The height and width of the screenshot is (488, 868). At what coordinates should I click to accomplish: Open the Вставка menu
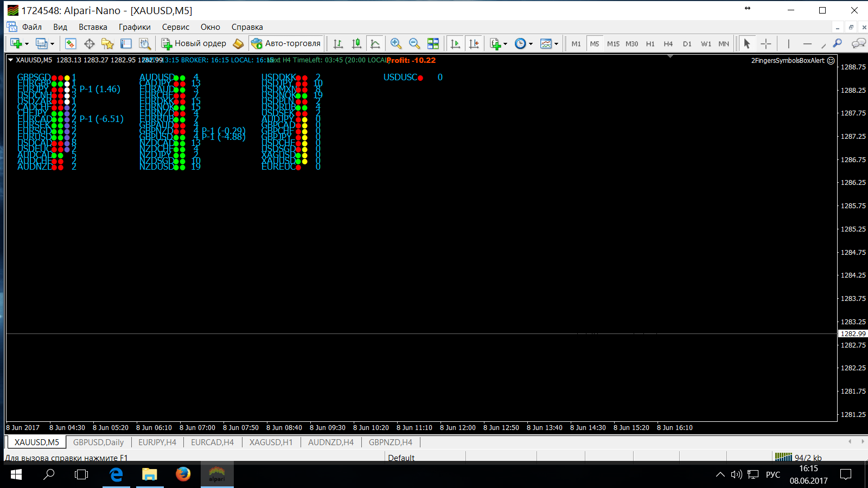point(93,27)
